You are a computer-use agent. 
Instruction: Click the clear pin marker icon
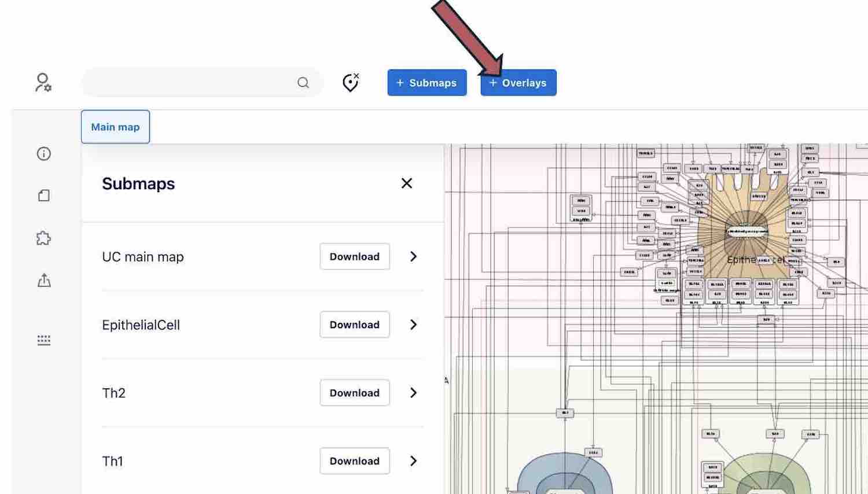(x=351, y=83)
